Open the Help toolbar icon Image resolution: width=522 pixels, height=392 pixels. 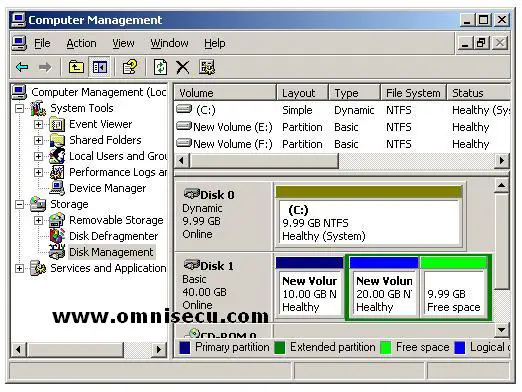[130, 67]
